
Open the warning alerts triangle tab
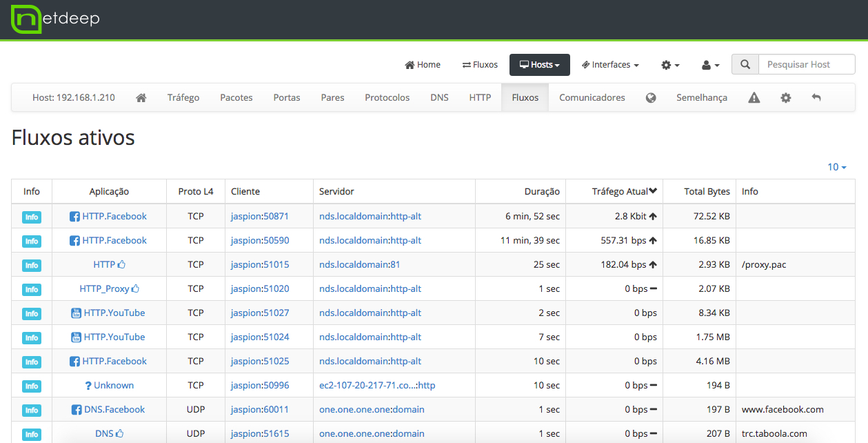click(x=754, y=98)
